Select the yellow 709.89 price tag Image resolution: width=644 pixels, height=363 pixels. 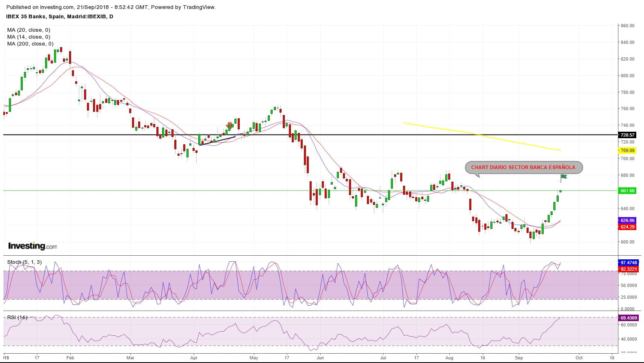click(627, 150)
